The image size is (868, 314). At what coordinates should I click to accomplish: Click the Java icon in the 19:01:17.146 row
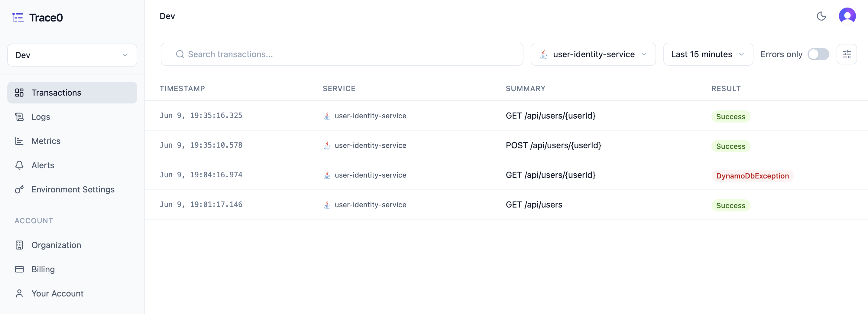[327, 205]
